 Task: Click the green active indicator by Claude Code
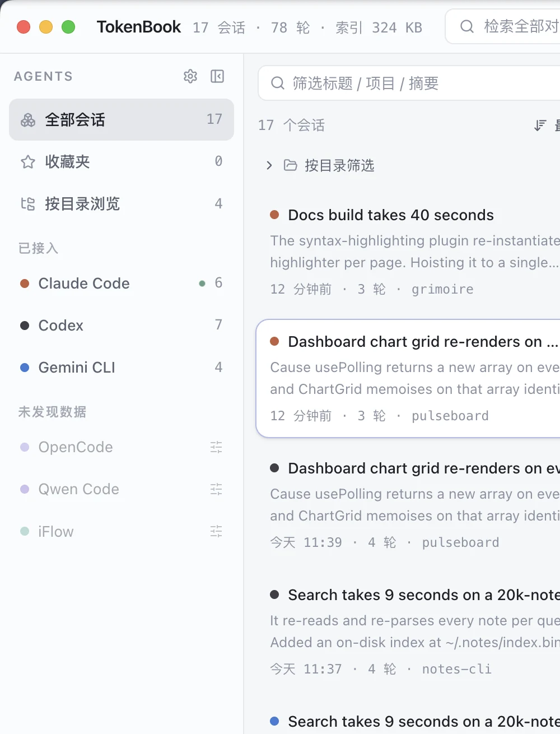coord(202,284)
